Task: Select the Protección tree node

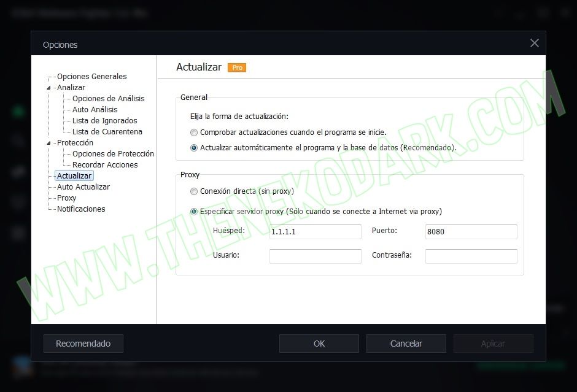Action: [75, 143]
